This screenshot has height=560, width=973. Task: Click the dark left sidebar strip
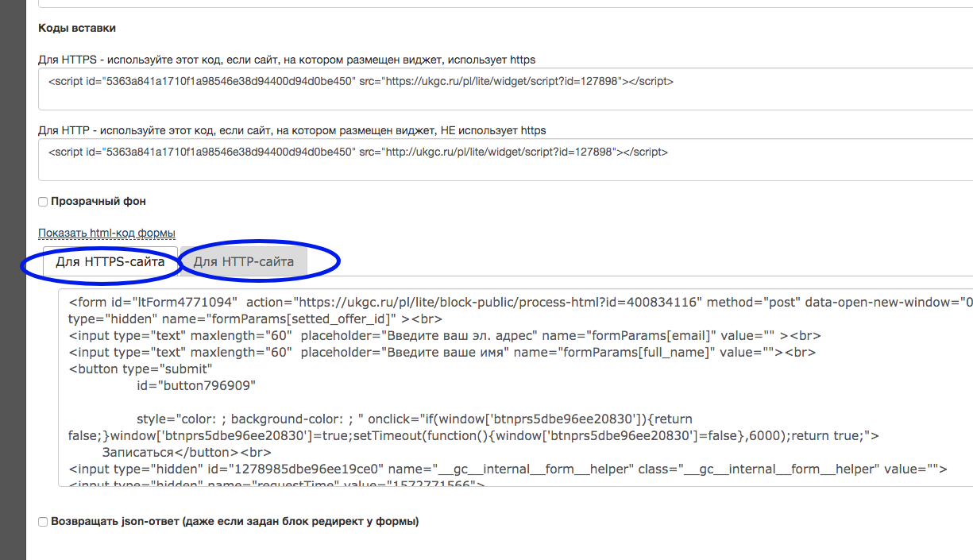click(x=13, y=280)
